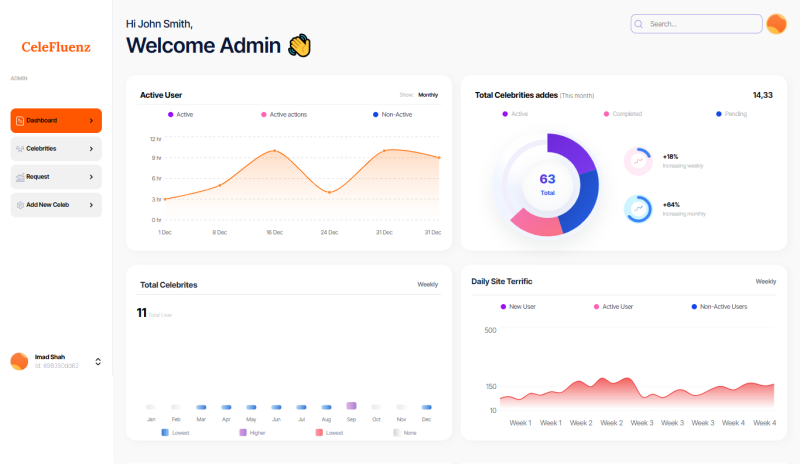Select the Request menu item
Image resolution: width=800 pixels, height=464 pixels.
pos(56,177)
